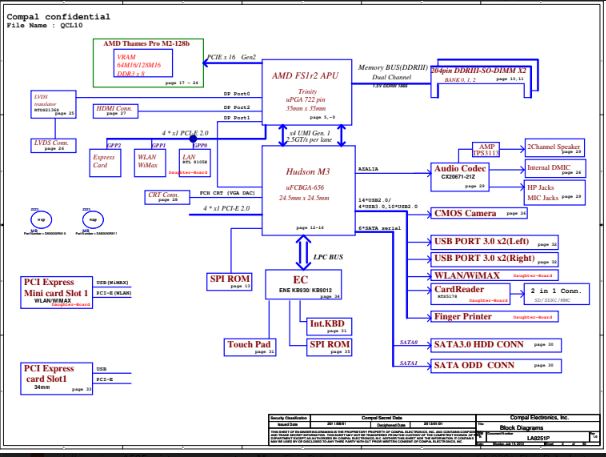Viewport: 606px width, 457px height.
Task: Click the Memory BUS(DDRIII) label
Action: (x=392, y=68)
